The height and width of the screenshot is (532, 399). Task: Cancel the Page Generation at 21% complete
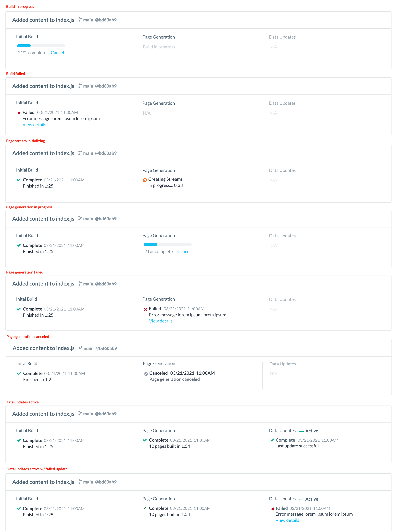(184, 252)
